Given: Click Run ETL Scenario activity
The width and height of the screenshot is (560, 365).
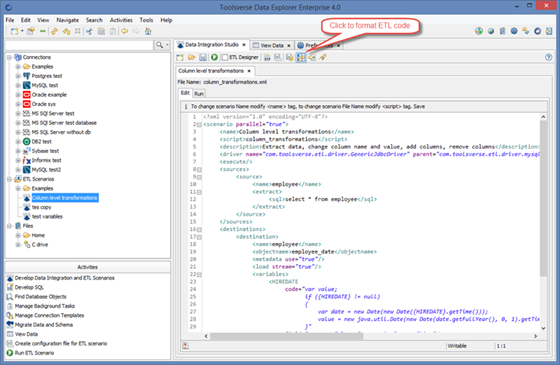Looking at the screenshot, I should pyautogui.click(x=34, y=353).
